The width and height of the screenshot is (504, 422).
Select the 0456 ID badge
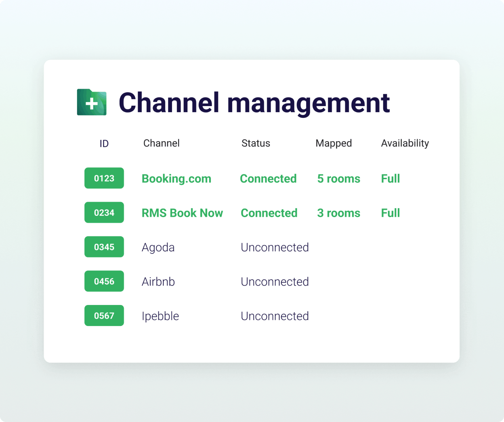[104, 281]
